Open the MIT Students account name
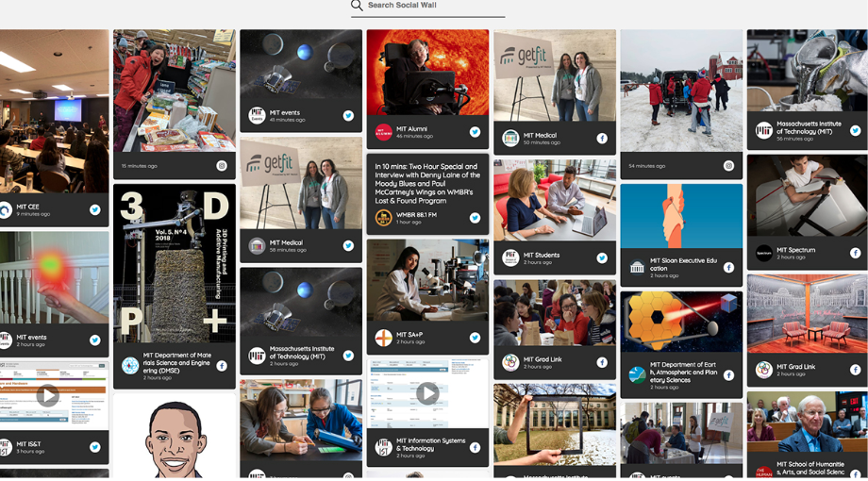This screenshot has width=868, height=481. 542,256
